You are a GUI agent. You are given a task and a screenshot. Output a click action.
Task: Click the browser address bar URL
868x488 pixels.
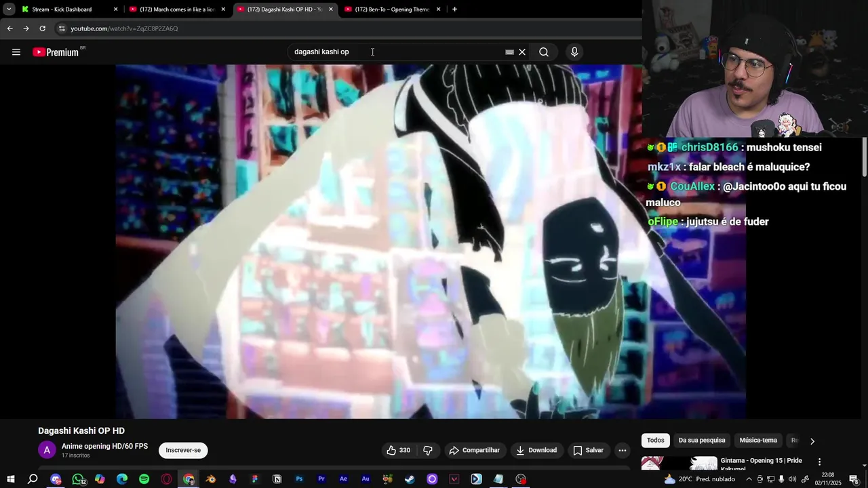124,28
